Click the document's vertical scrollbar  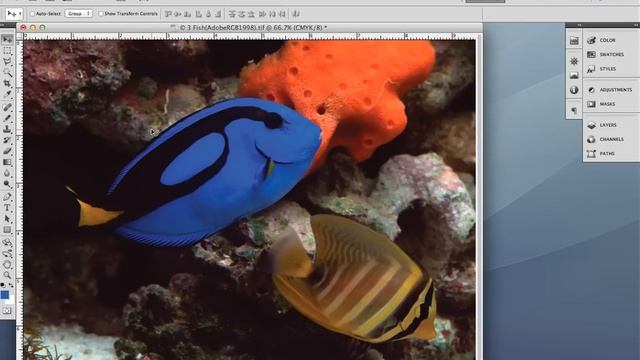coord(479,197)
